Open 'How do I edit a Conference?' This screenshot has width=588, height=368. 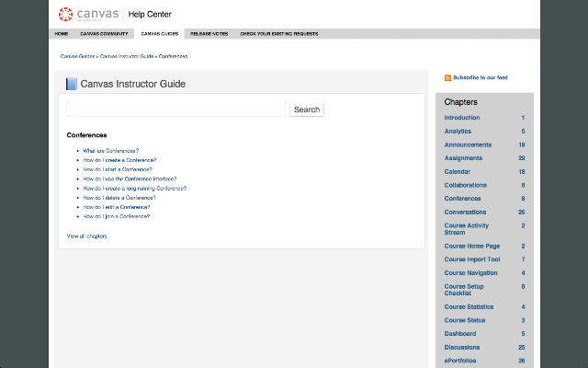(x=117, y=207)
